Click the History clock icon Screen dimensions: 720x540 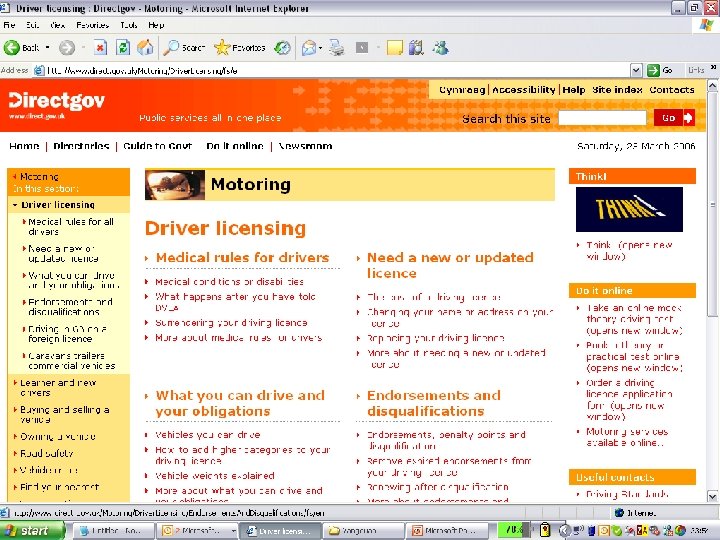click(282, 47)
